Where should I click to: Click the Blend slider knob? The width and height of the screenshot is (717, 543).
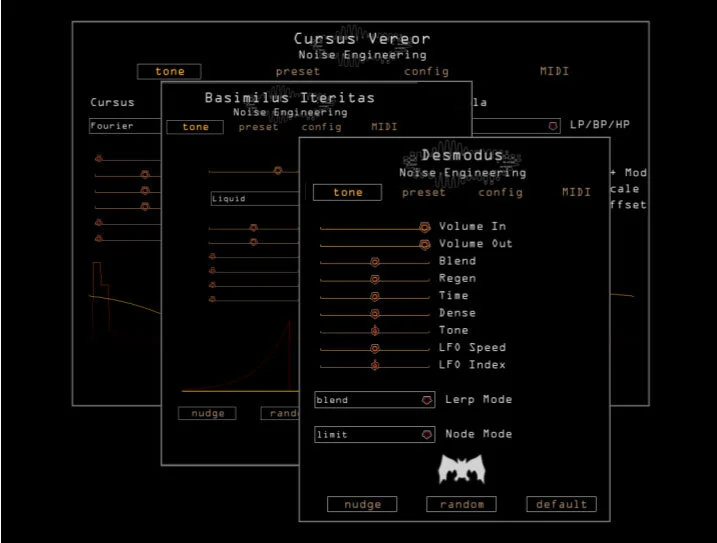coord(375,262)
